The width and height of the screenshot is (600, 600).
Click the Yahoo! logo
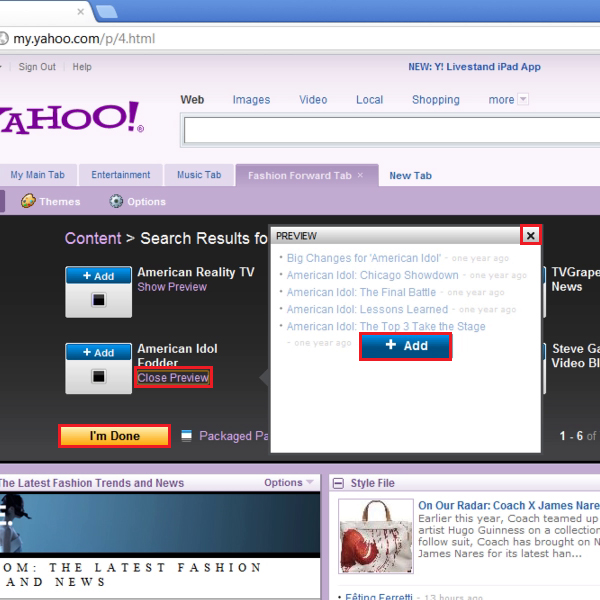(72, 118)
